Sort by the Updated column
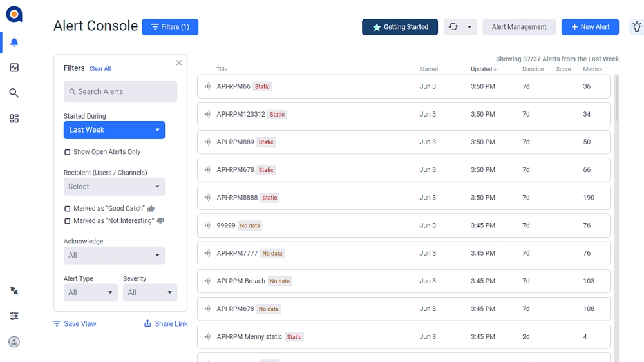The image size is (644, 362). tap(484, 69)
